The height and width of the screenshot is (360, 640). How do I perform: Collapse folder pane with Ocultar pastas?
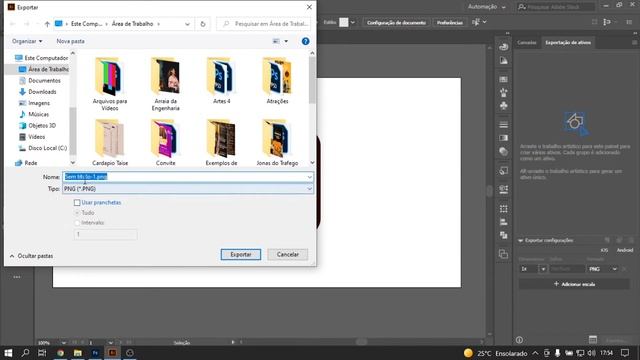point(31,256)
